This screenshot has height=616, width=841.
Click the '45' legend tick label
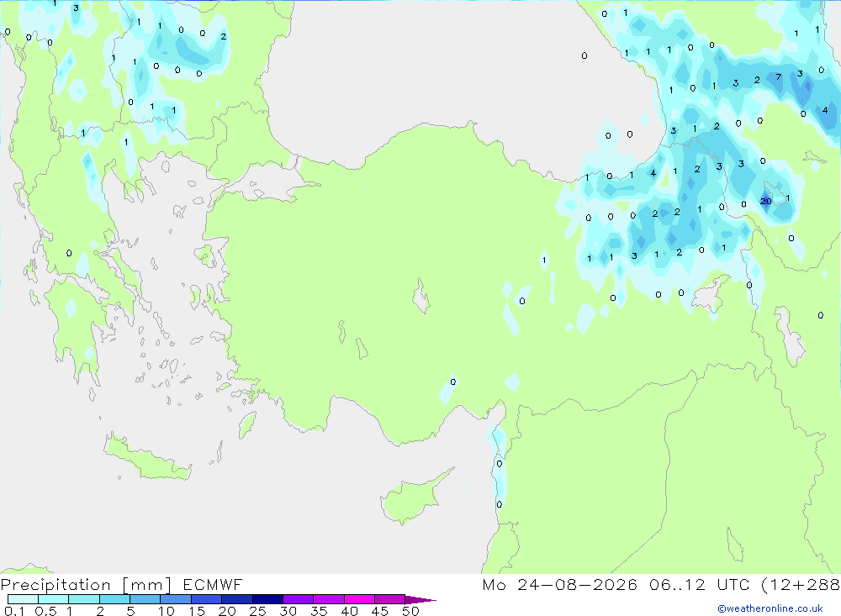[x=380, y=611]
